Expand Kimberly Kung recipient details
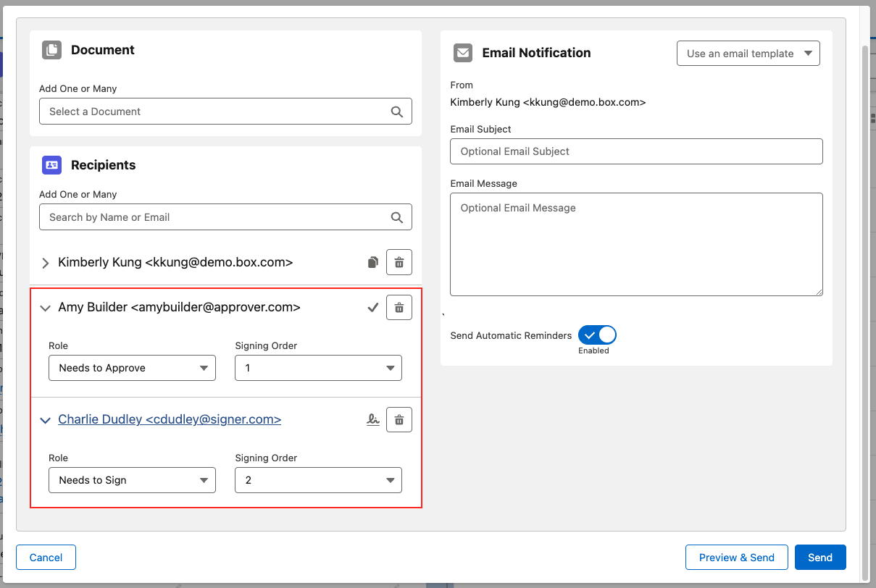The width and height of the screenshot is (876, 588). coord(45,263)
